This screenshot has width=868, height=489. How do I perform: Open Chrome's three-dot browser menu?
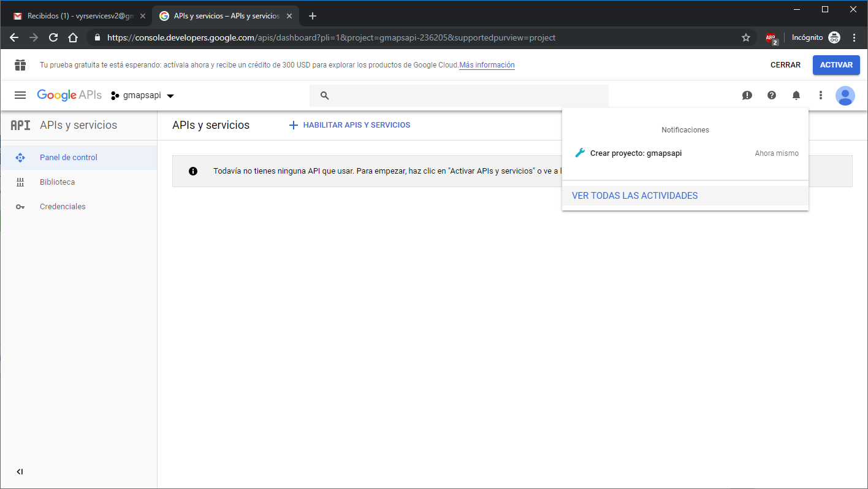[855, 37]
